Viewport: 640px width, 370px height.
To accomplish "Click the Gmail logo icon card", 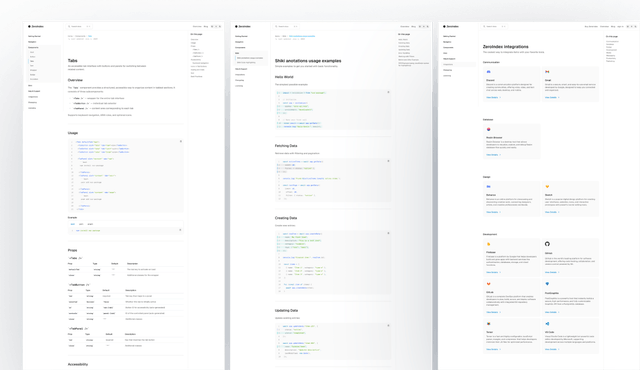I will tap(547, 72).
